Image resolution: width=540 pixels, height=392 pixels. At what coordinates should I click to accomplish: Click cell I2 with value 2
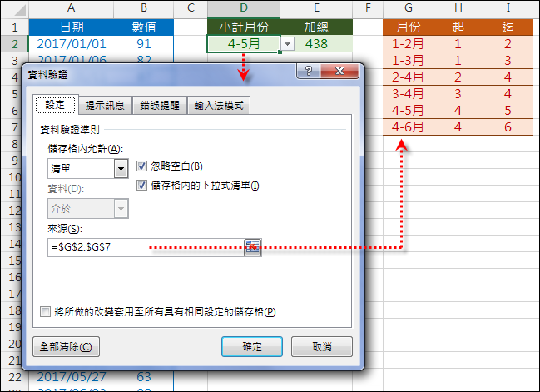tap(508, 44)
